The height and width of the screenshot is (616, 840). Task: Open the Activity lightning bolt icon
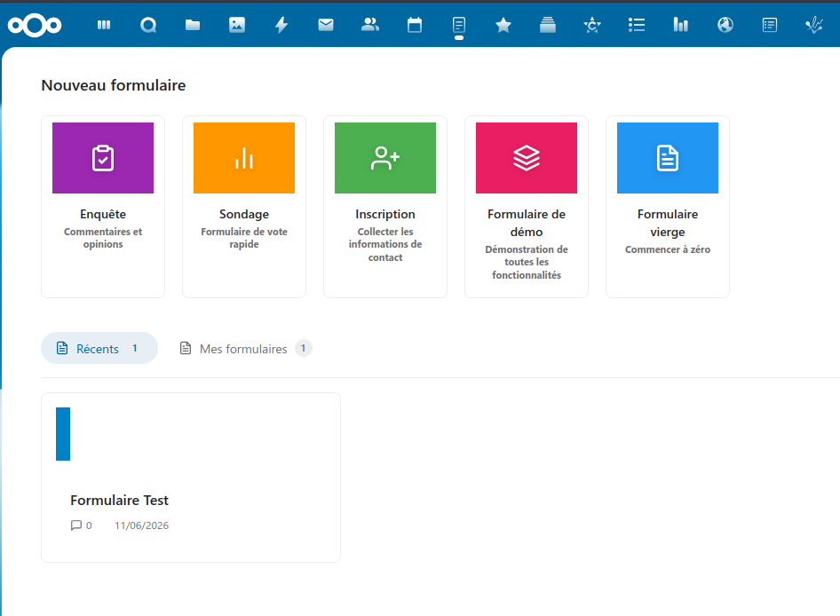click(281, 25)
